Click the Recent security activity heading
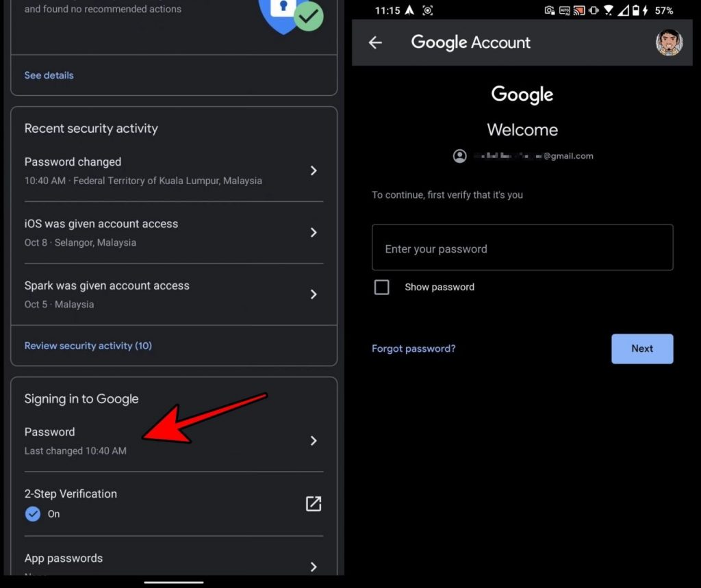This screenshot has height=588, width=701. pos(91,128)
